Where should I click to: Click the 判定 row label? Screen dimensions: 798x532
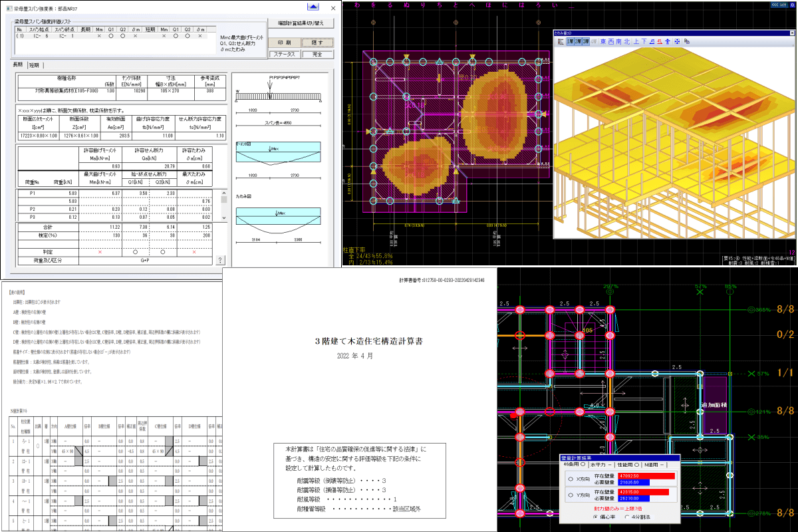click(x=47, y=253)
